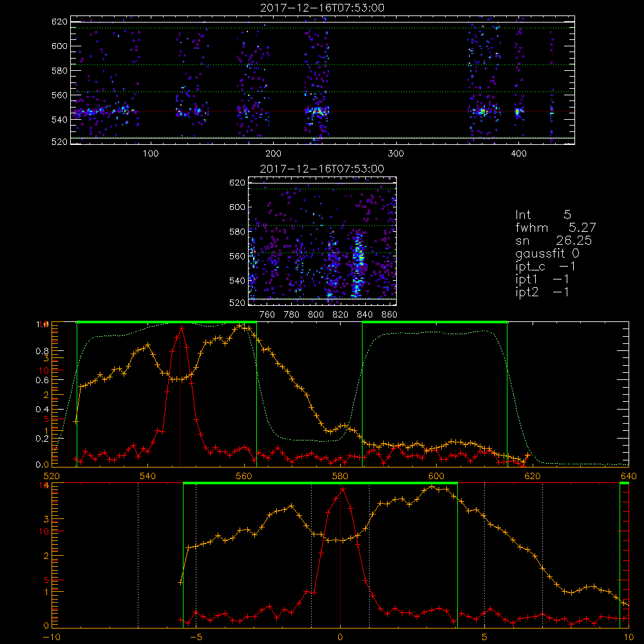The height and width of the screenshot is (644, 644).
Task: Click x-axis label 800 in the middle image
Action: coord(316,315)
